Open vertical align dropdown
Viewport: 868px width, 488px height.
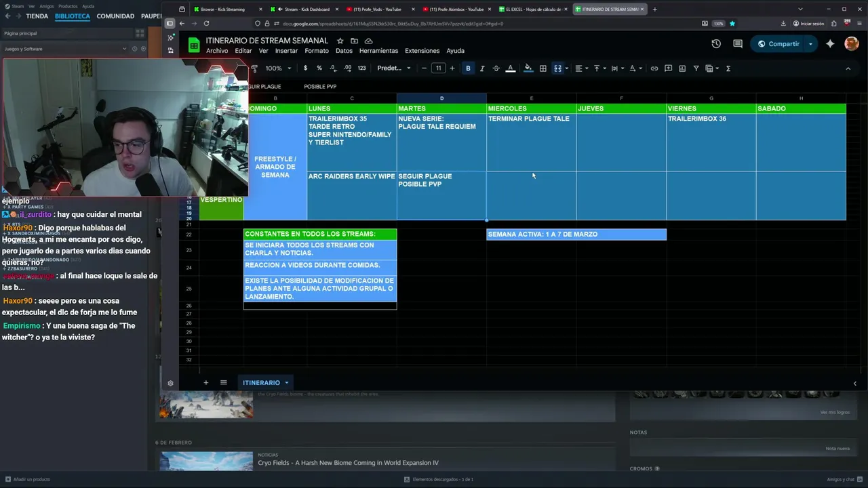pos(599,68)
